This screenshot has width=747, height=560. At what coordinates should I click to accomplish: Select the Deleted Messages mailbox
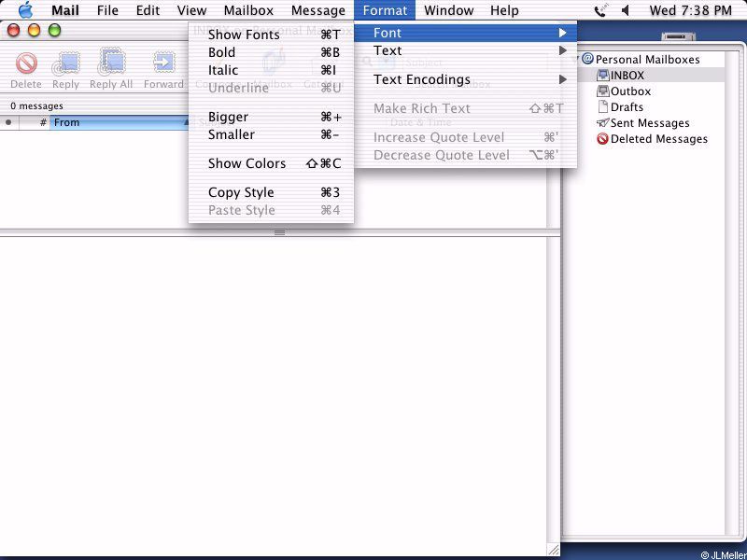tap(650, 139)
